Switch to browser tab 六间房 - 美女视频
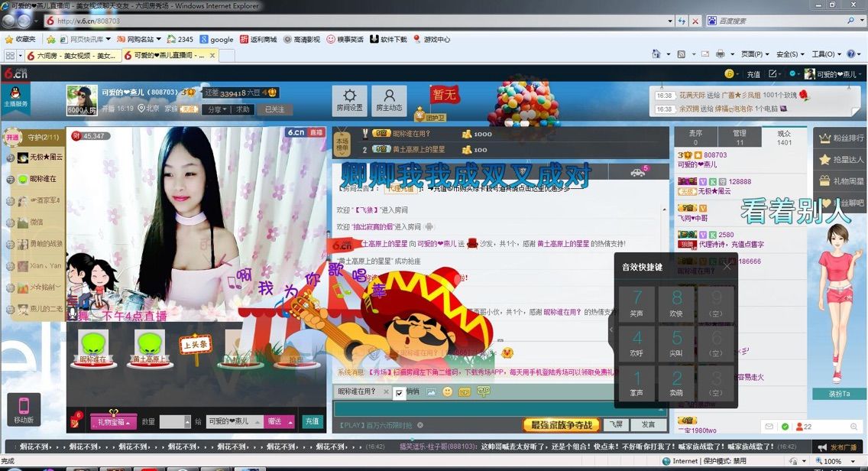The height and width of the screenshot is (471, 868). (x=72, y=55)
